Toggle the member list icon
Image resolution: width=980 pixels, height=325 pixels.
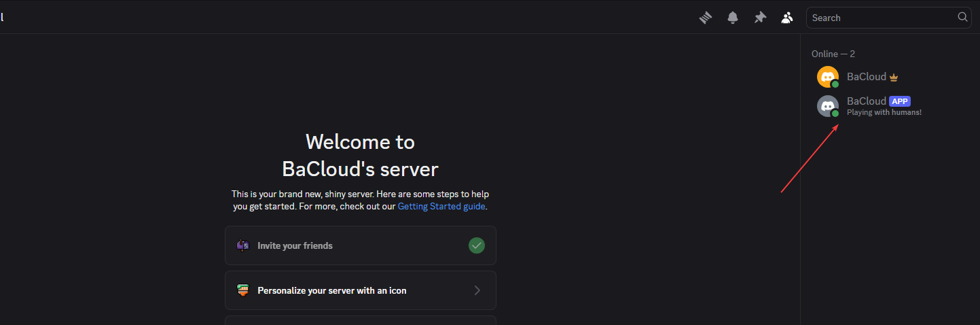[x=787, y=18]
